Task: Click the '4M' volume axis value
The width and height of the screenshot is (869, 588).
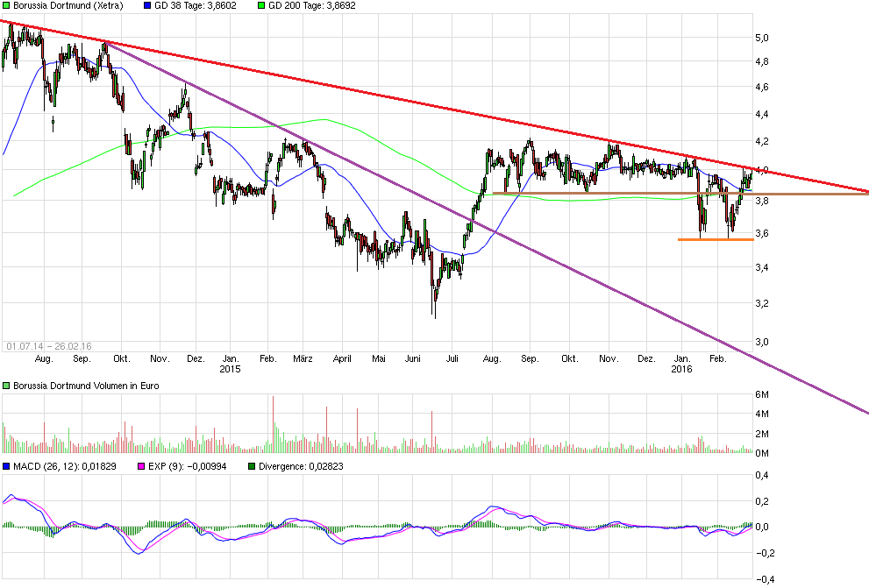Action: coord(762,414)
